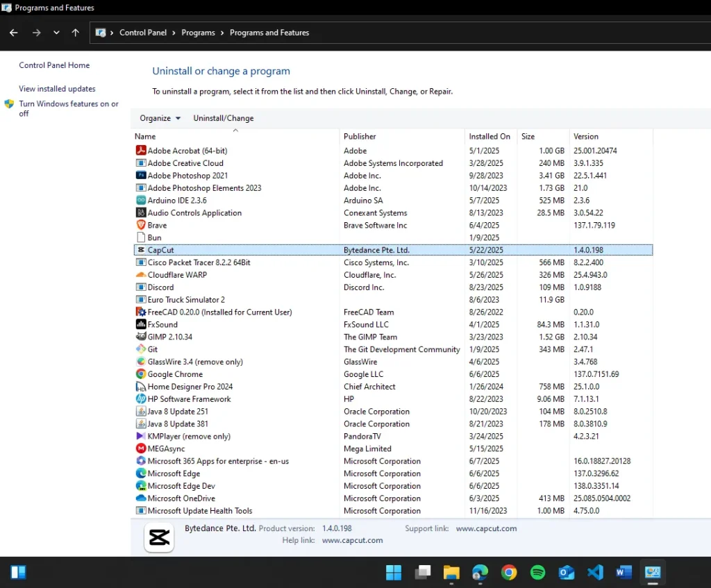Open the www.capcut.com help link
Image resolution: width=711 pixels, height=588 pixels.
(352, 540)
